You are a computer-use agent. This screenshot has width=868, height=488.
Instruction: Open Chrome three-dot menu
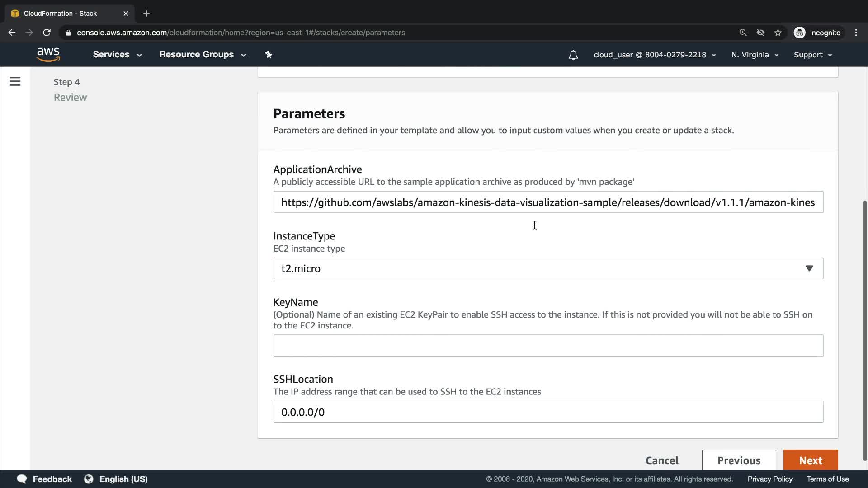856,33
